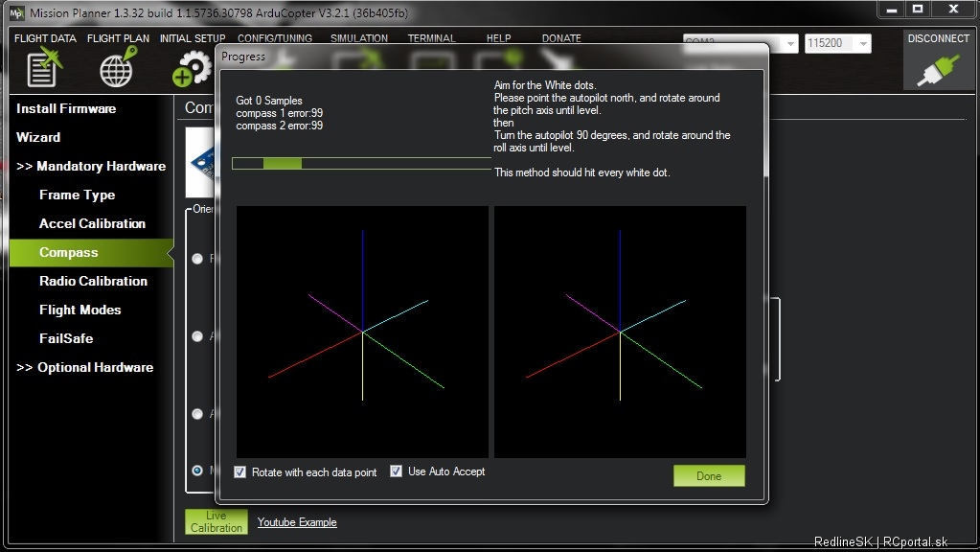Open the Simulation menu
The height and width of the screenshot is (552, 980).
click(x=358, y=38)
